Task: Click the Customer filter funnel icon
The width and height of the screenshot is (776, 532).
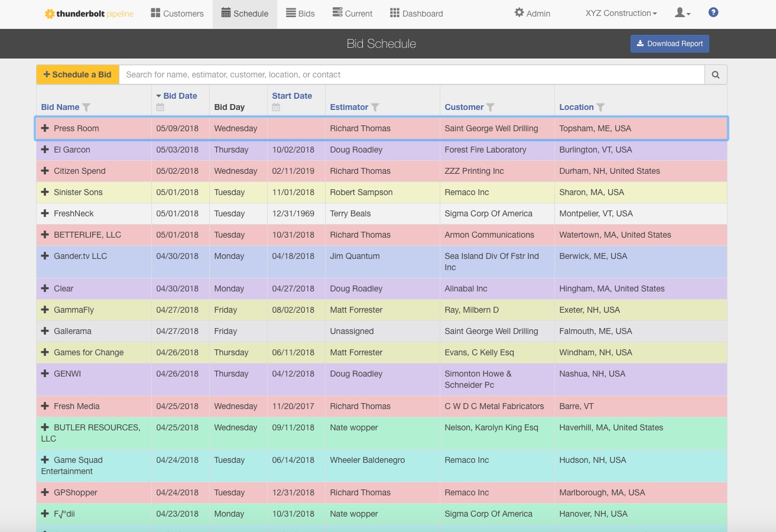Action: click(x=491, y=107)
